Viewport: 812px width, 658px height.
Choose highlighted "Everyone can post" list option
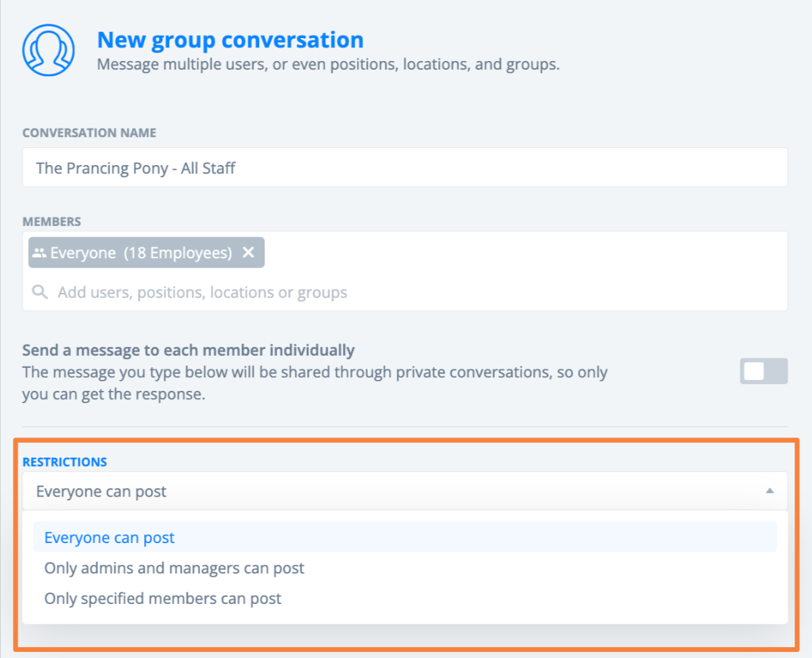pos(110,538)
